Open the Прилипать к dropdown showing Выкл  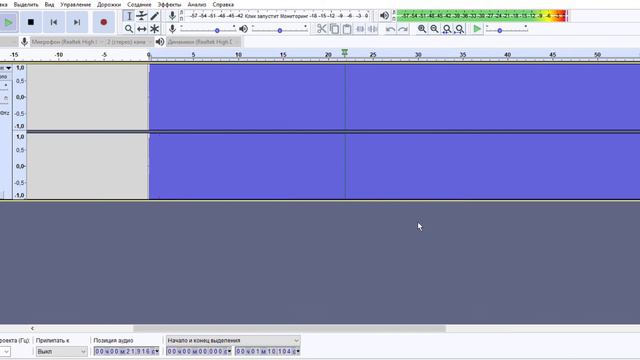point(62,351)
